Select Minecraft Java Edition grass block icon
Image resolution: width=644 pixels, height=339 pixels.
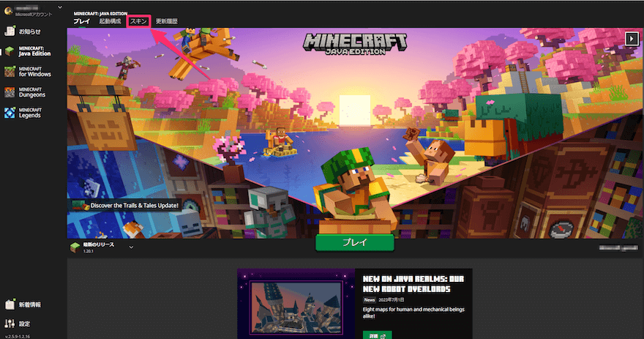click(x=10, y=51)
